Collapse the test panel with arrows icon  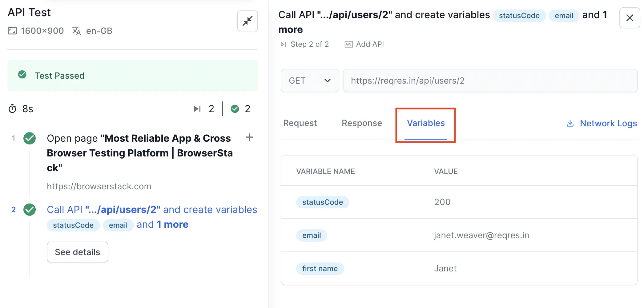coord(247,21)
